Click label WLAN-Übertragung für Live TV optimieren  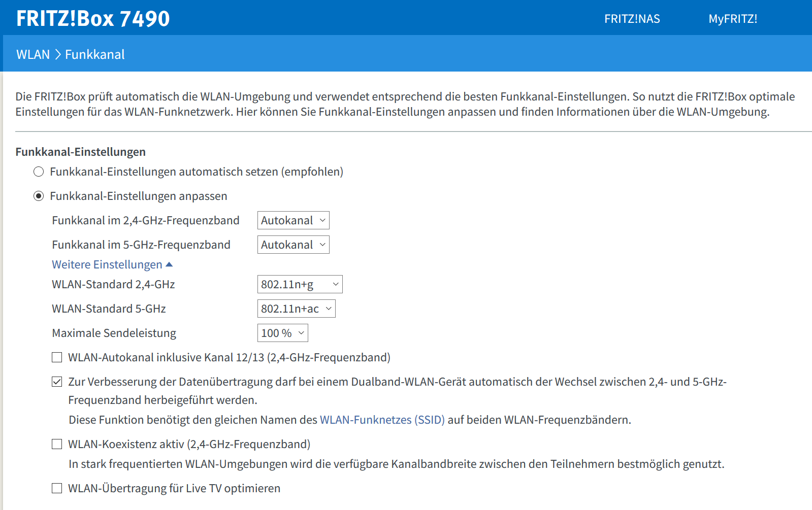tap(174, 488)
